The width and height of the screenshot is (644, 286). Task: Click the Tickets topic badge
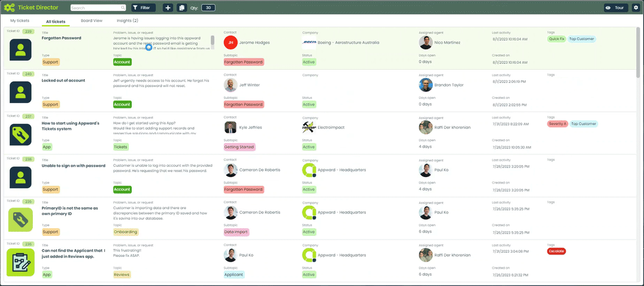tap(121, 147)
